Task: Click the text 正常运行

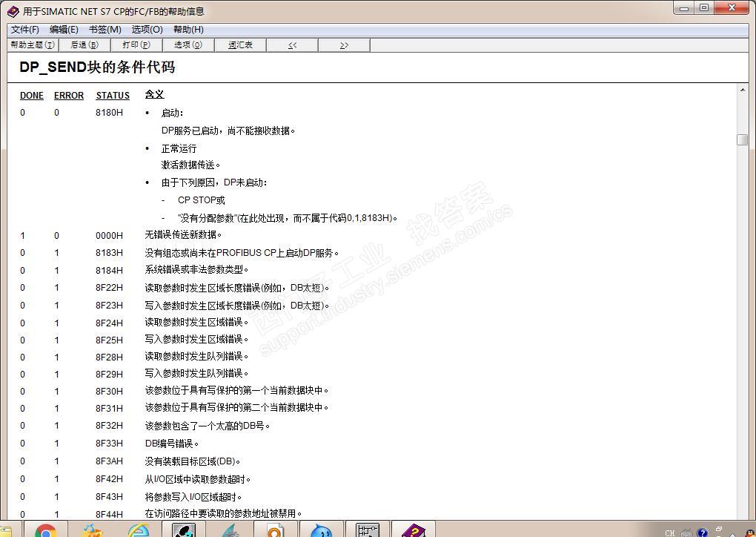Action: (179, 148)
